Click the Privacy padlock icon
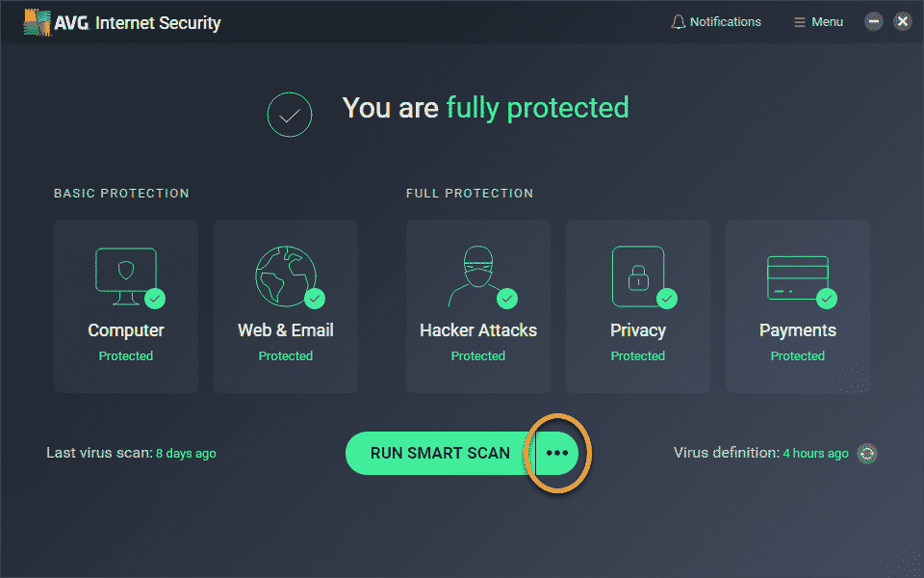Image resolution: width=924 pixels, height=578 pixels. [637, 276]
